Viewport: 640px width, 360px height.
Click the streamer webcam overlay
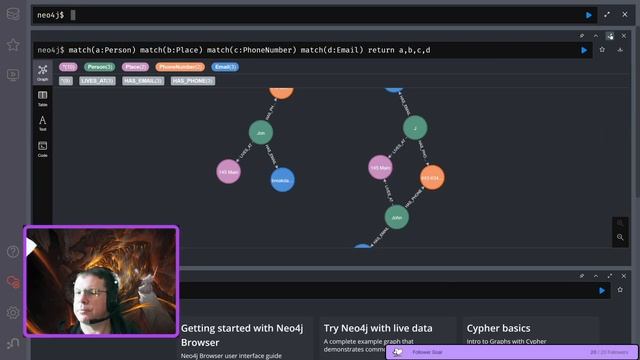(101, 281)
